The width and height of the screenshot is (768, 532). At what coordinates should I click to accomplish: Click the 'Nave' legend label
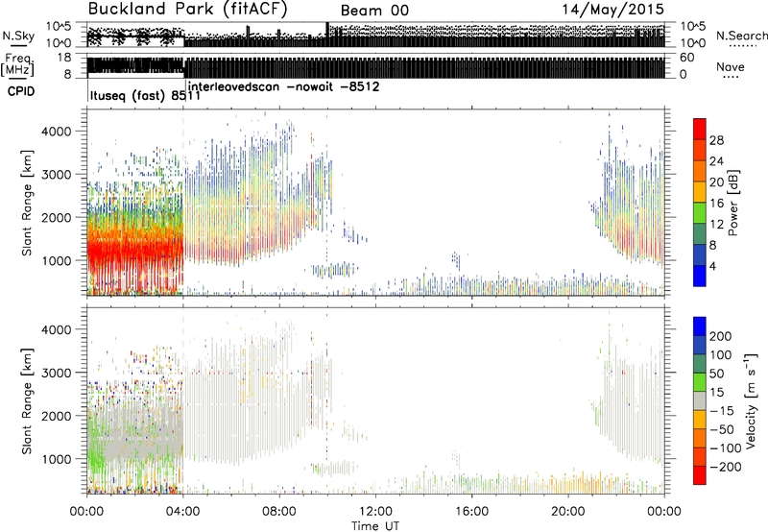(x=730, y=66)
